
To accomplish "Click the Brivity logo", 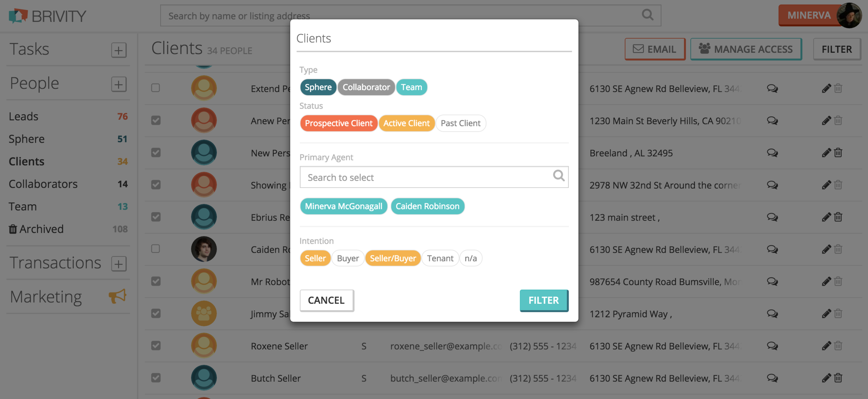I will coord(47,16).
